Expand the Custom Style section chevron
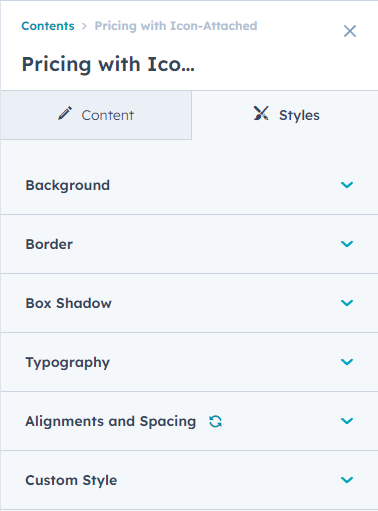The height and width of the screenshot is (511, 378). (347, 480)
